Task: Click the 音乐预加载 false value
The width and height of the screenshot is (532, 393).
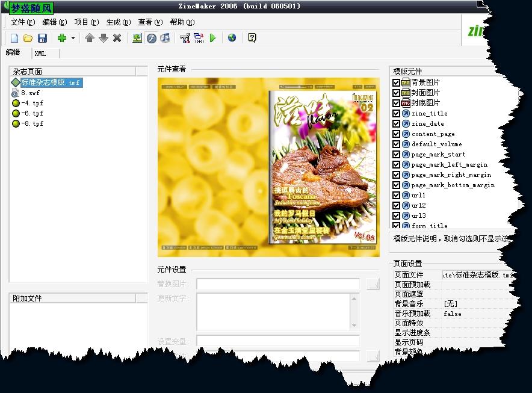Action: point(453,314)
